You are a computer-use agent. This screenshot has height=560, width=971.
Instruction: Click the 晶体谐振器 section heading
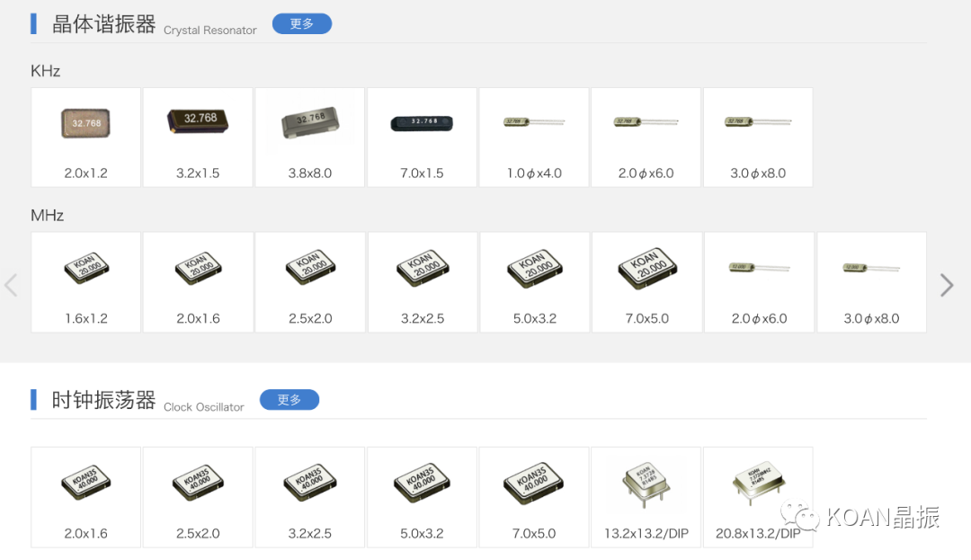(x=103, y=25)
